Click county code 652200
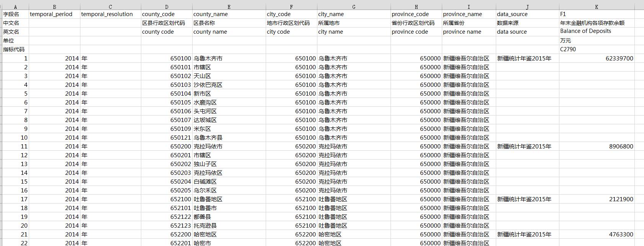This screenshot has width=644, height=246. pos(167,235)
